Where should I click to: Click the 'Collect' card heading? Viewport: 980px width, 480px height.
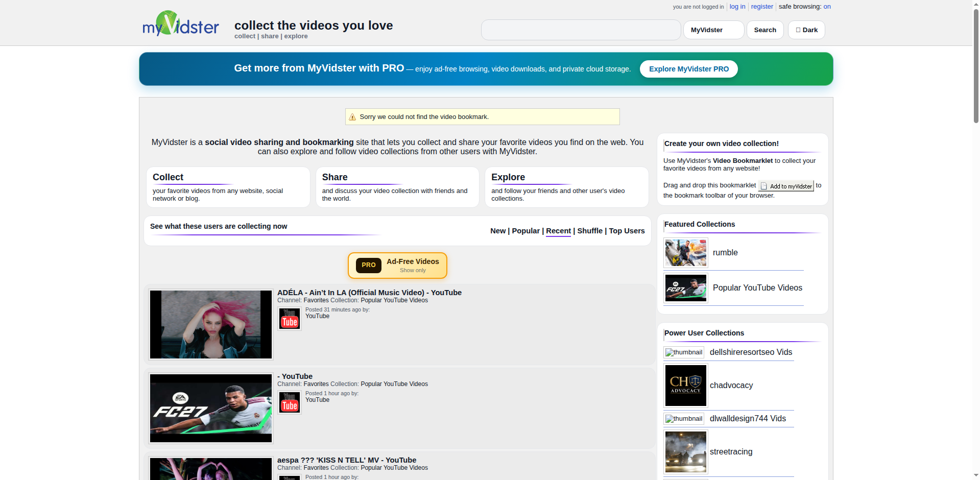[x=168, y=177]
